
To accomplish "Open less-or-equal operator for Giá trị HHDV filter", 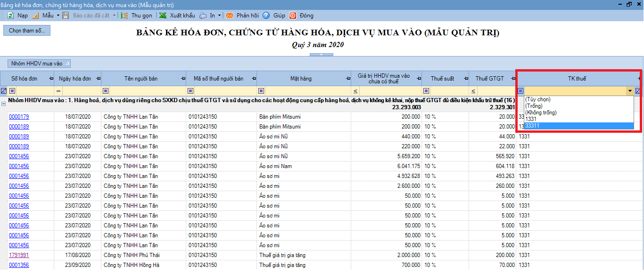I will [355, 91].
